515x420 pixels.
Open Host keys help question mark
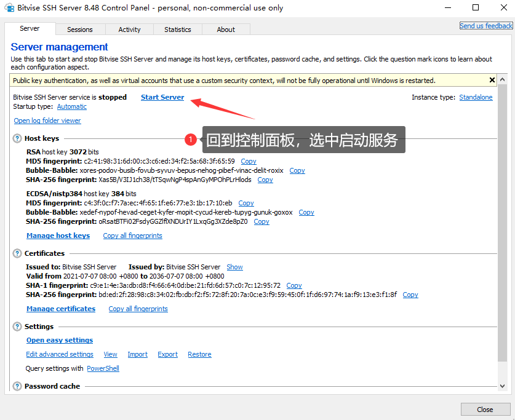tap(17, 138)
